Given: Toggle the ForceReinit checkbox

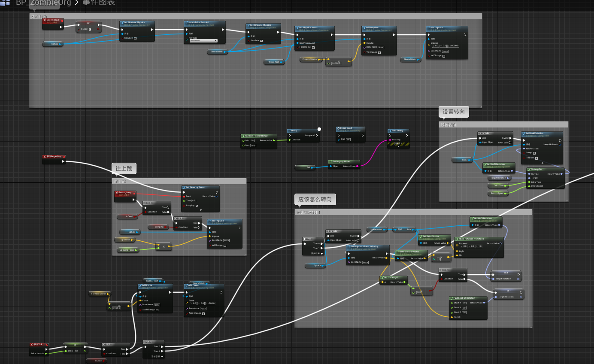Looking at the screenshot, I should pyautogui.click(x=313, y=48).
